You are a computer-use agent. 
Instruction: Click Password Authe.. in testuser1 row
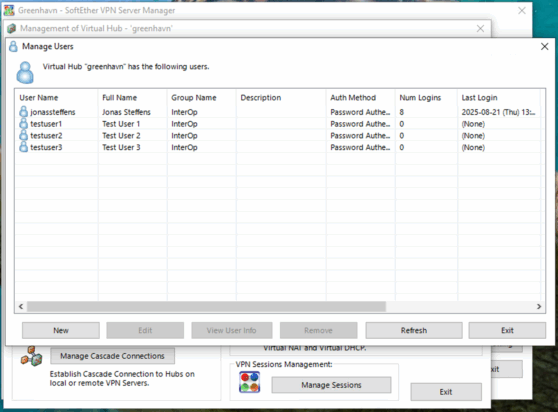point(360,124)
